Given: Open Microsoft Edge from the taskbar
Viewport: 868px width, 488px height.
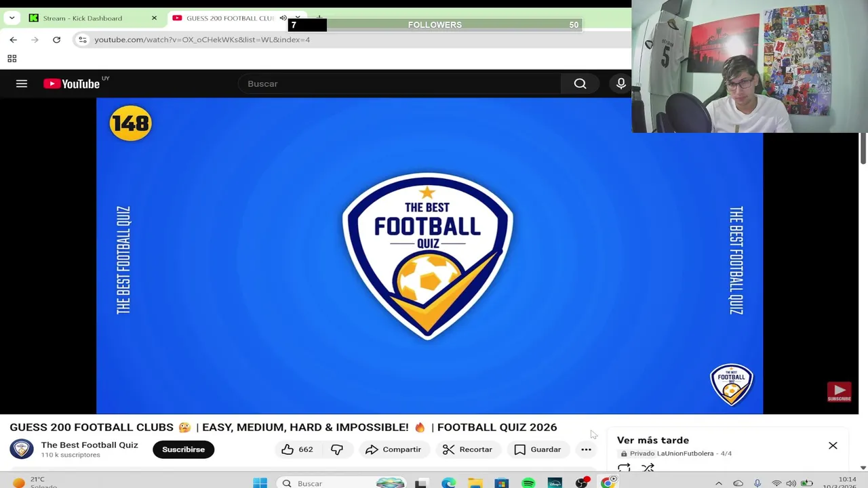Looking at the screenshot, I should click(449, 483).
